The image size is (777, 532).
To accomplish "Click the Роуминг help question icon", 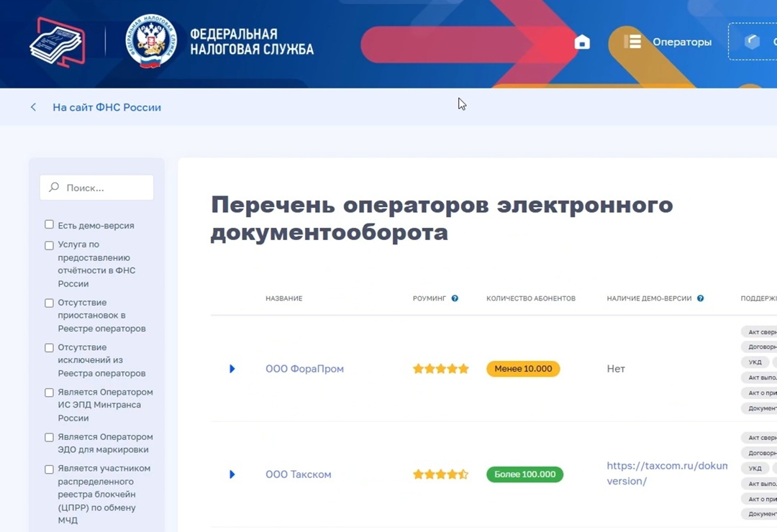I will (455, 298).
